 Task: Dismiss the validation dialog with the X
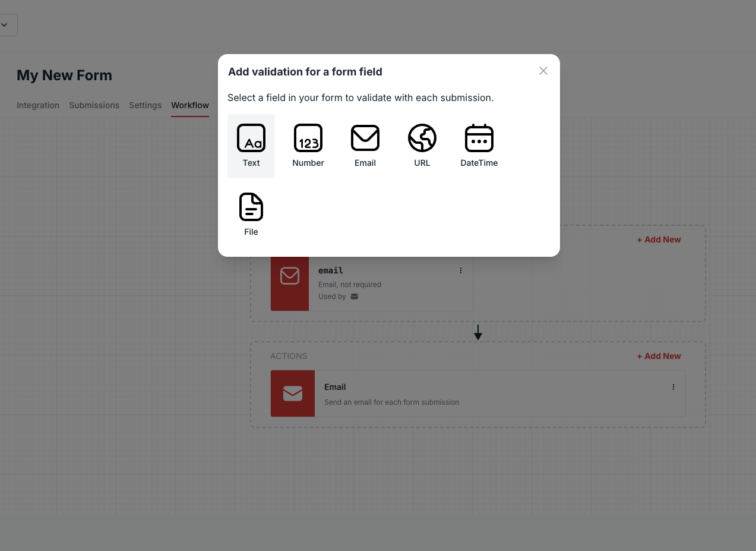[543, 71]
